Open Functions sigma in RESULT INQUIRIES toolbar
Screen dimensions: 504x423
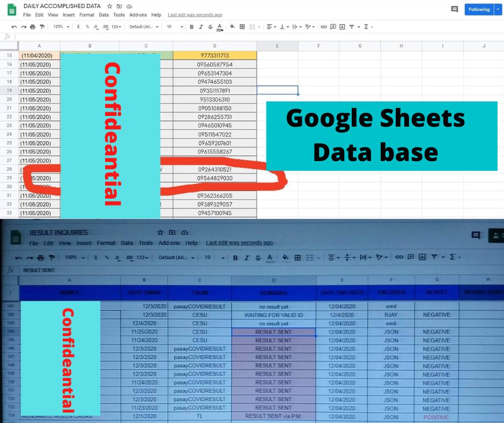pos(452,257)
